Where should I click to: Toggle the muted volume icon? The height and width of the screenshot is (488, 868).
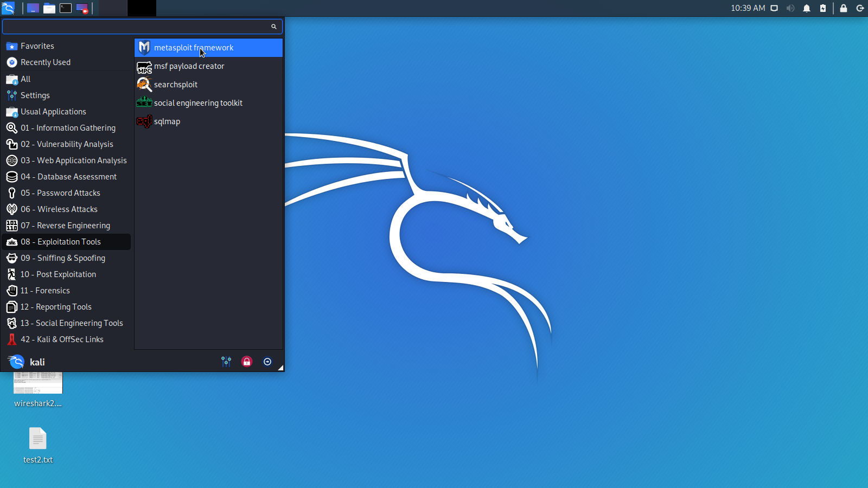[790, 8]
